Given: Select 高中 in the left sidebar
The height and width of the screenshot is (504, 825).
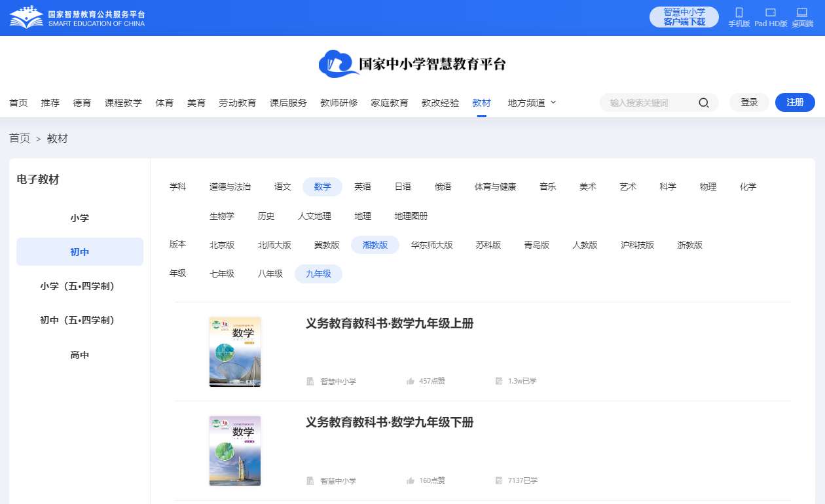Looking at the screenshot, I should (x=80, y=355).
